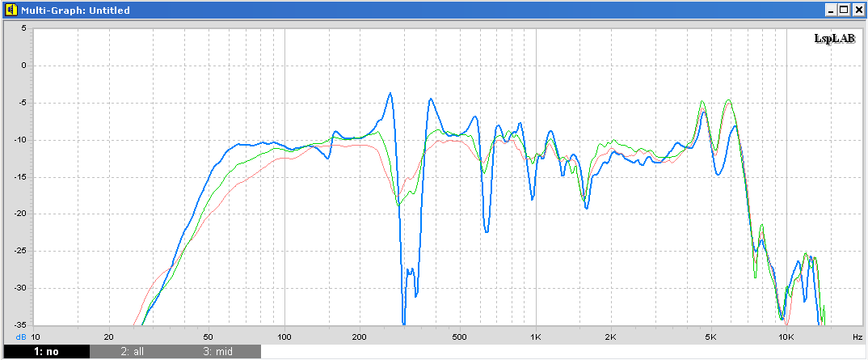Open the '3: mid' curve tab
Screen dimensions: 868x360
coord(218,352)
